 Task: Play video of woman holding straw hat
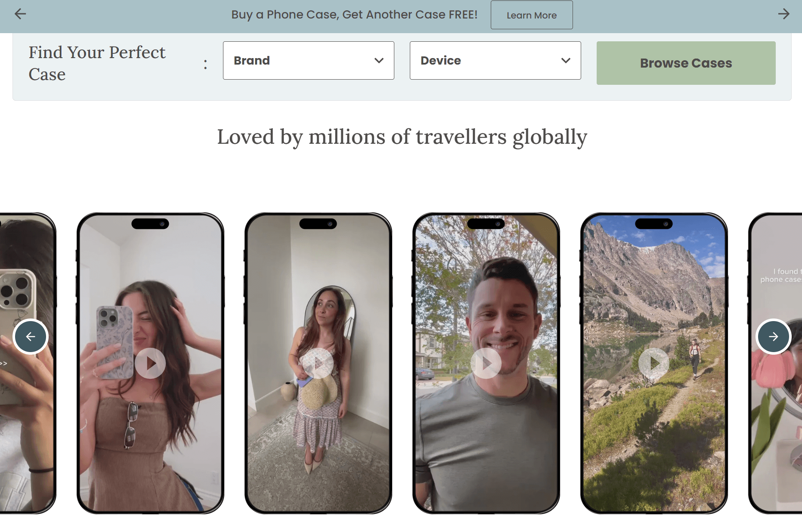coord(318,363)
